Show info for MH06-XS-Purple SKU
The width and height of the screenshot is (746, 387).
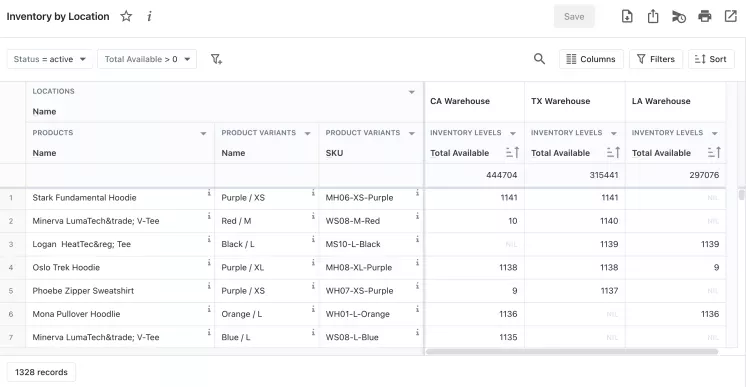417,193
